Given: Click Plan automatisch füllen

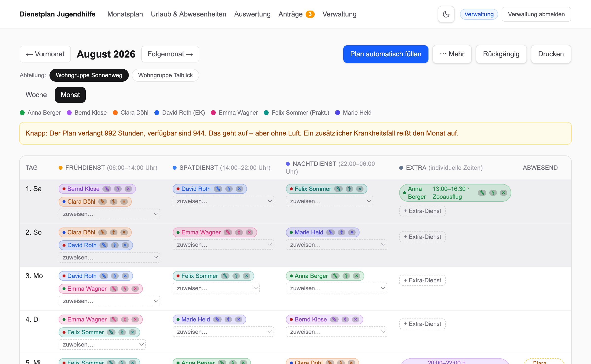Looking at the screenshot, I should 386,54.
